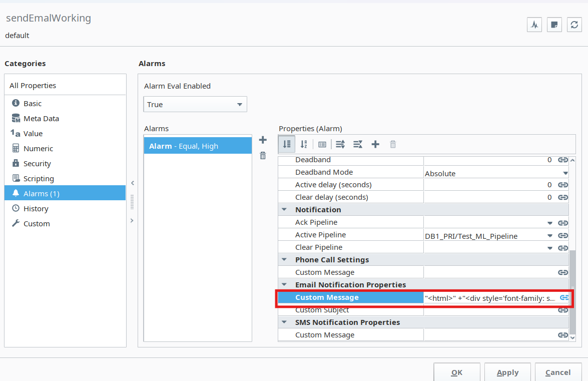Screen dimensions: 588x381
Task: Open Deadband Mode dropdown arrow
Action: pyautogui.click(x=565, y=173)
